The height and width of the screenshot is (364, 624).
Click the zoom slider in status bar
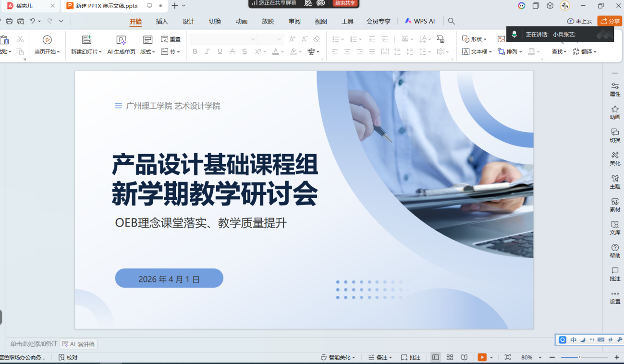(580, 357)
